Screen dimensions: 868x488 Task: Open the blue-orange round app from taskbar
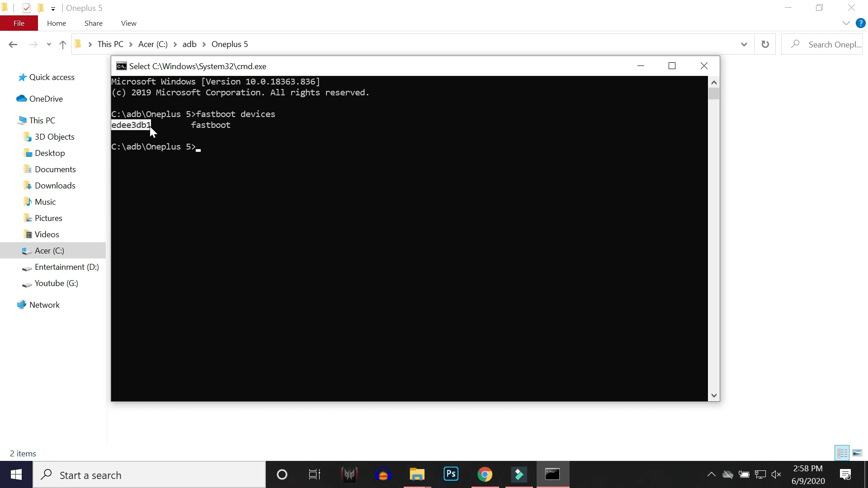[x=383, y=474]
